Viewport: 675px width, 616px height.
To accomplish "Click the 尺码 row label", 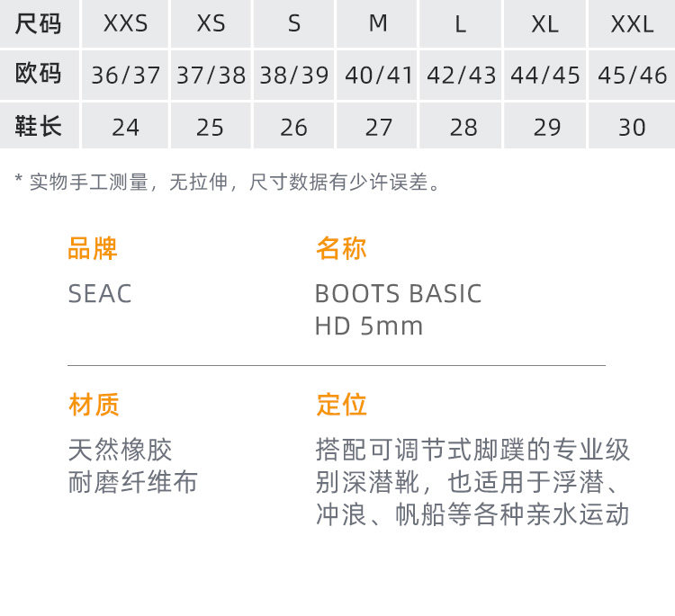I will [39, 24].
